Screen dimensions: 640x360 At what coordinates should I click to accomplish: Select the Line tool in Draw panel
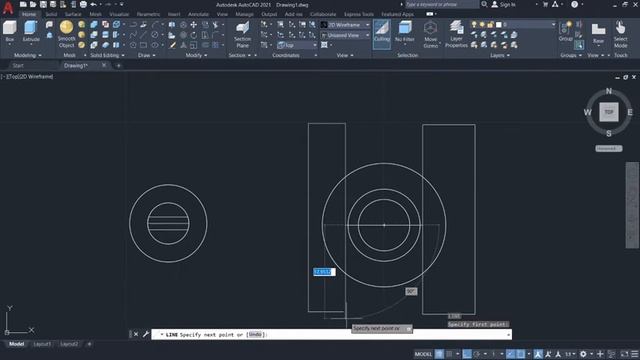(143, 35)
